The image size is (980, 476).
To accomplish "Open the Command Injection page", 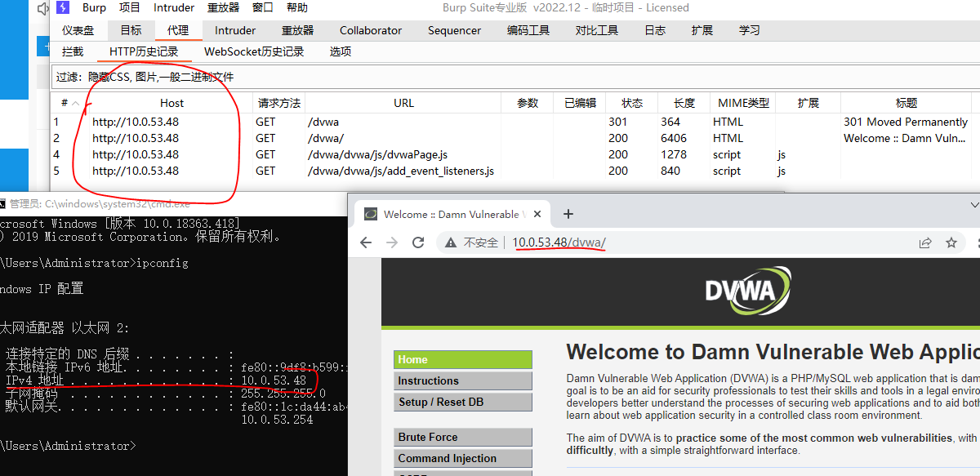I will coord(463,458).
